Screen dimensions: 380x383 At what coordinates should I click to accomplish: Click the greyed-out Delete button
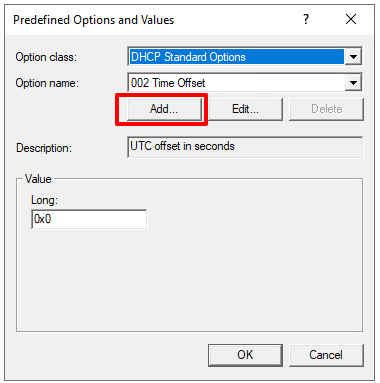coord(326,109)
